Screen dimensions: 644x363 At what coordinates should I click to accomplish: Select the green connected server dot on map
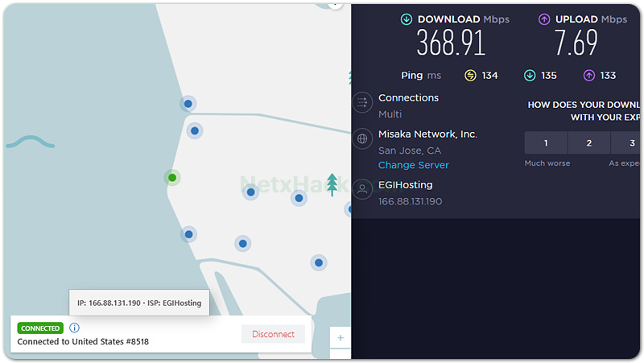pos(172,178)
